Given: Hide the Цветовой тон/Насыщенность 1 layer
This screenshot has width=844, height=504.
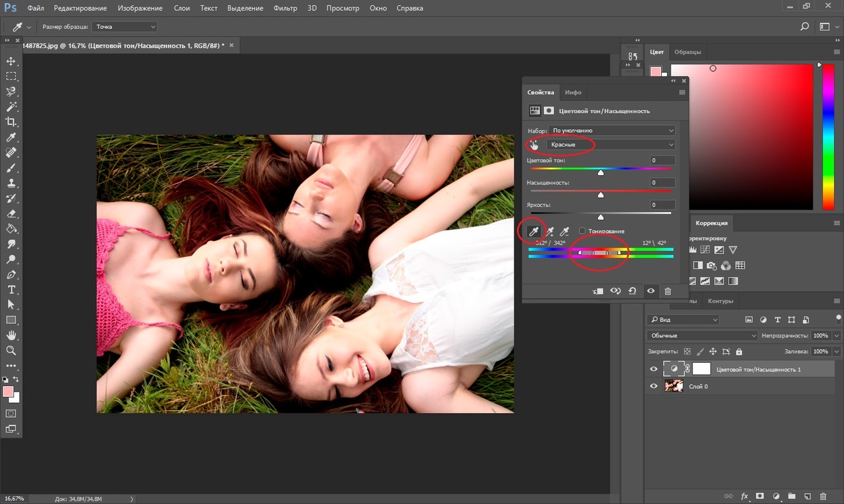Looking at the screenshot, I should [x=654, y=369].
